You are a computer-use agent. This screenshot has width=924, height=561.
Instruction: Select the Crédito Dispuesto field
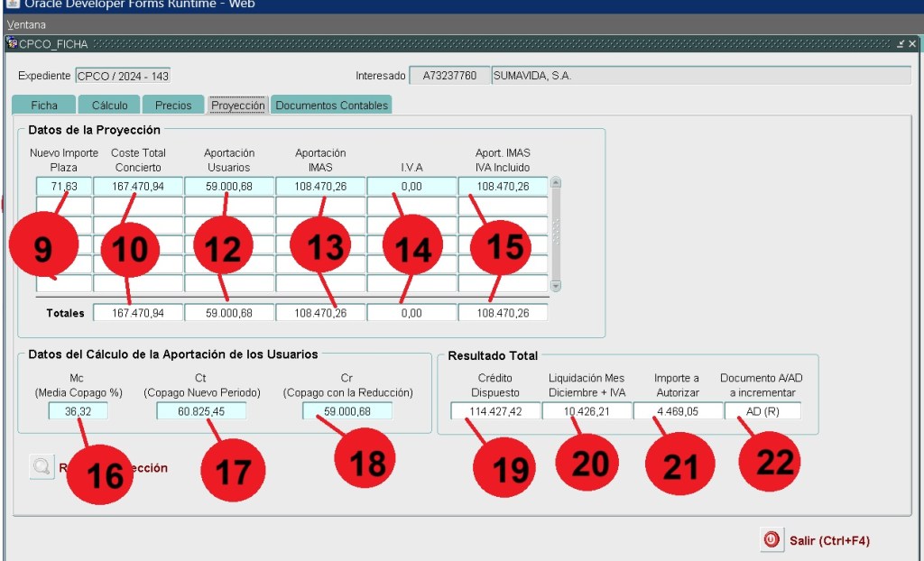(494, 411)
